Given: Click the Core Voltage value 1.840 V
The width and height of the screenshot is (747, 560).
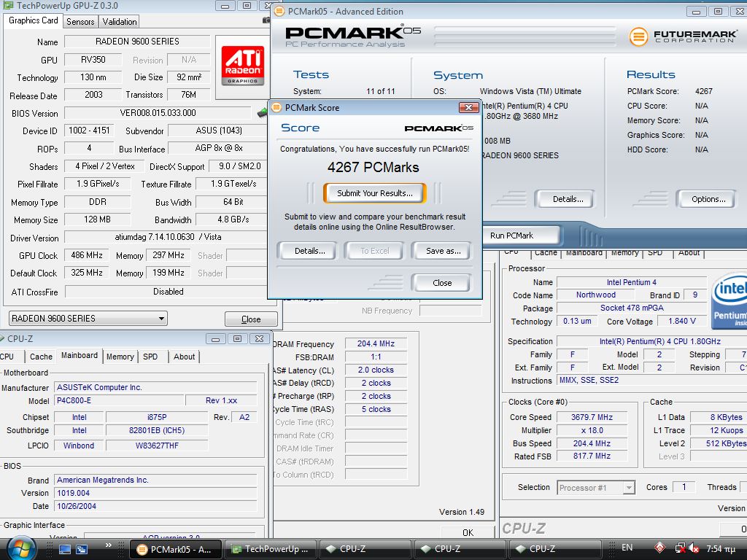Looking at the screenshot, I should pyautogui.click(x=682, y=321).
